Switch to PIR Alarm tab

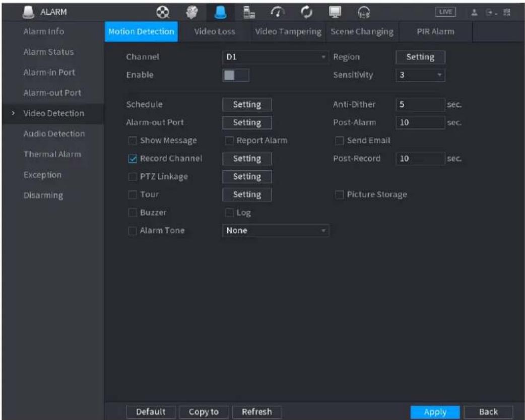(x=436, y=31)
